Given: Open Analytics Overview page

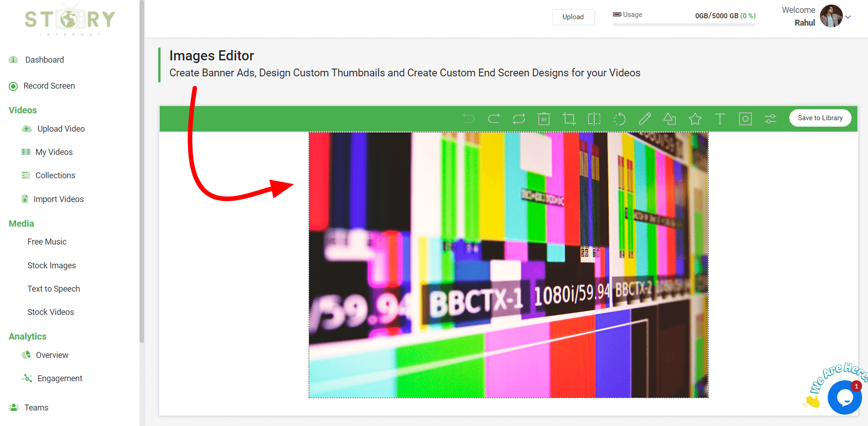Looking at the screenshot, I should click(52, 355).
